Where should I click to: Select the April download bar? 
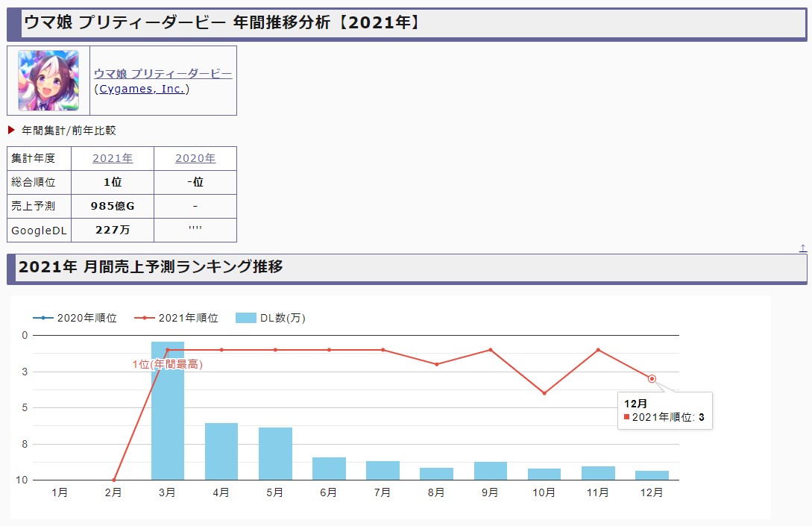point(221,451)
